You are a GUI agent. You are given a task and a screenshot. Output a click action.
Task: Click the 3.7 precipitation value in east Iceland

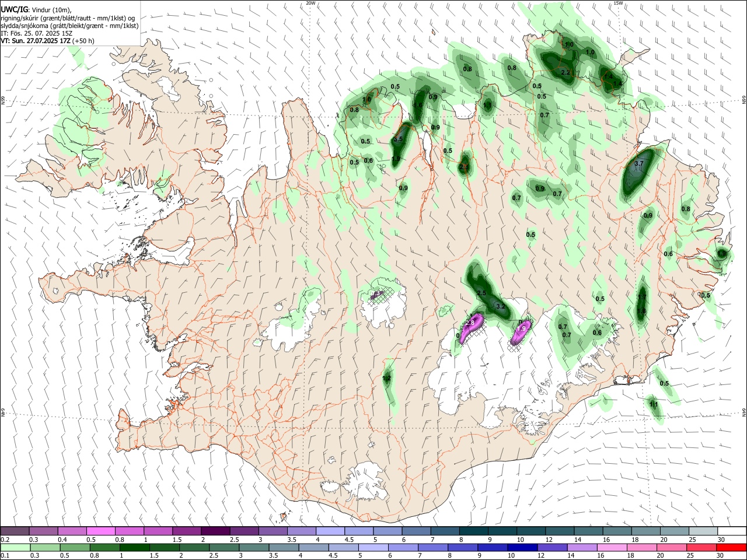[638, 164]
